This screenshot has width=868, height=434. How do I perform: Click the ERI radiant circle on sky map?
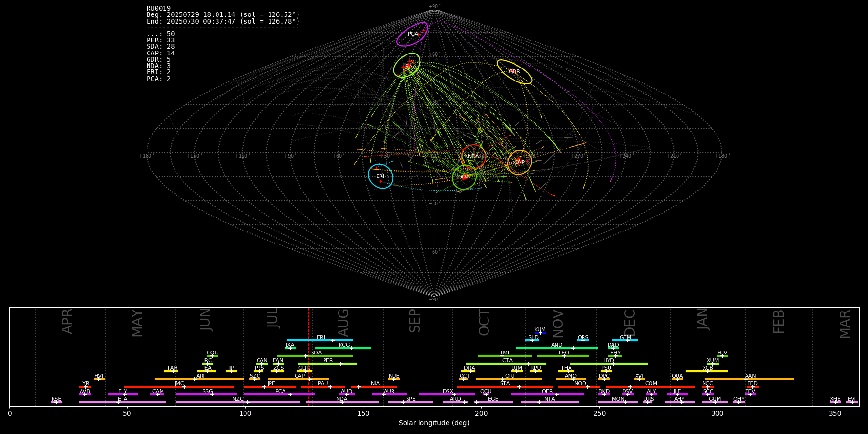tap(380, 176)
